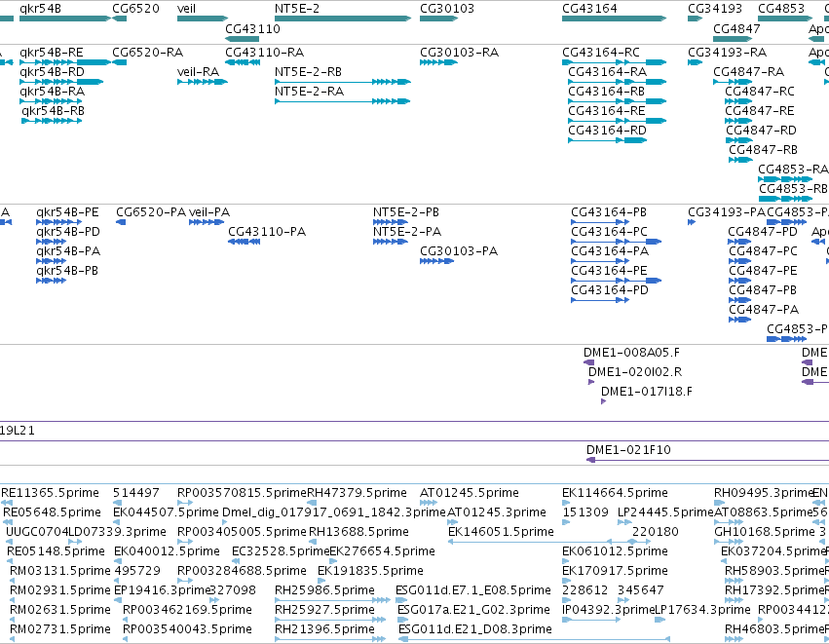Select protein CG4847-PD
The height and width of the screenshot is (644, 829).
pyautogui.click(x=740, y=242)
